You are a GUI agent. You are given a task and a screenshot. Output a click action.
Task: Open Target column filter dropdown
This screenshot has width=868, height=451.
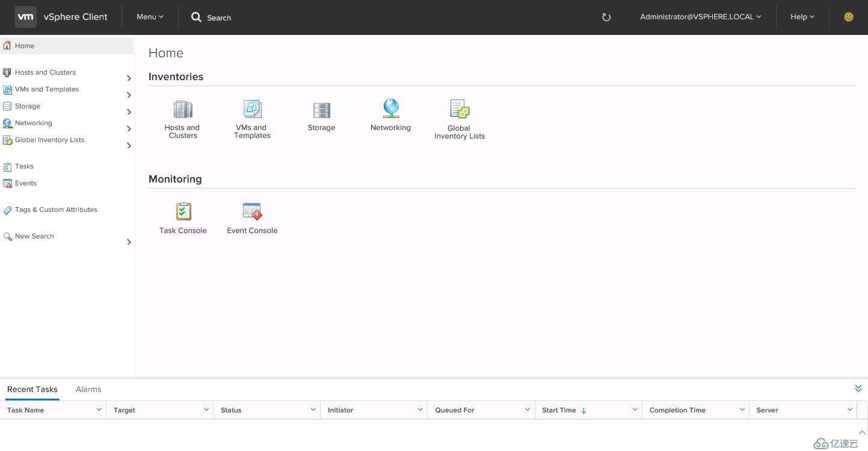pos(206,409)
